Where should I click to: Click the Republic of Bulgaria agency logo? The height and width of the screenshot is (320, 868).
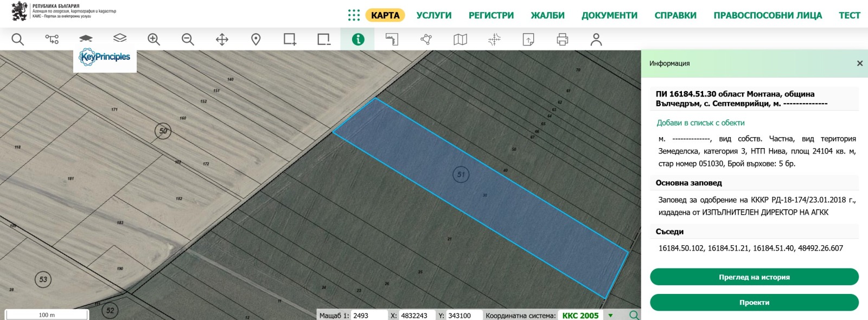pos(63,11)
